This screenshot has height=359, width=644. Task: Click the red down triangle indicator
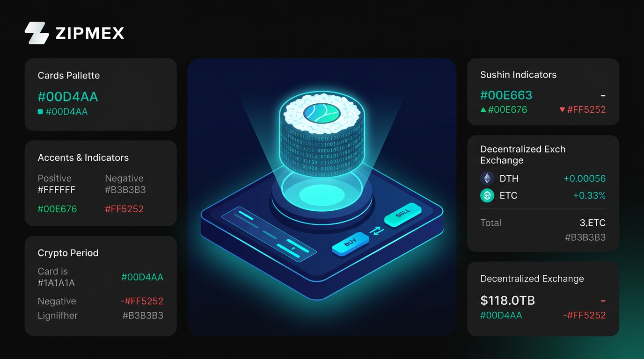pyautogui.click(x=562, y=110)
